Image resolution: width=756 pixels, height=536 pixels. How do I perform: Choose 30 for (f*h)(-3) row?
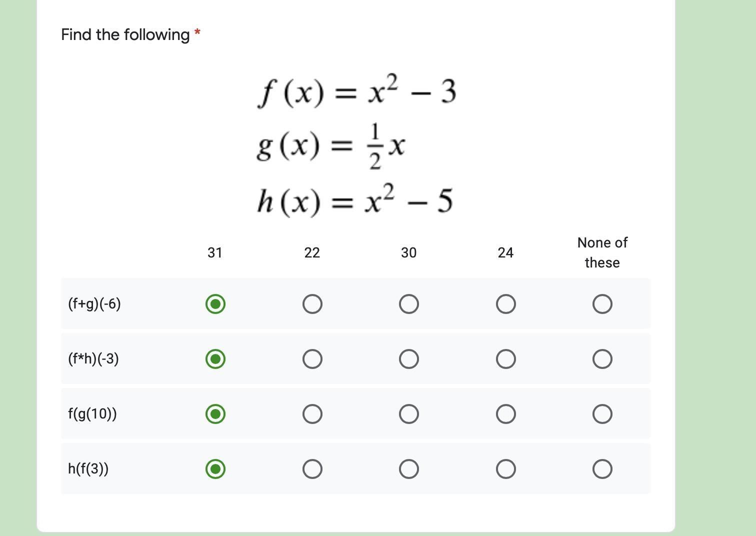(408, 359)
